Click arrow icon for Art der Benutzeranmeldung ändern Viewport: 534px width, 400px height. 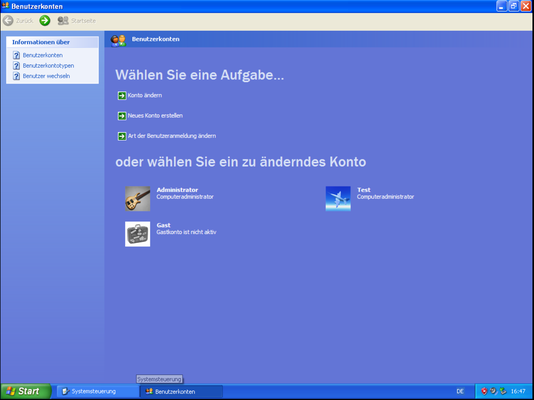(122, 137)
